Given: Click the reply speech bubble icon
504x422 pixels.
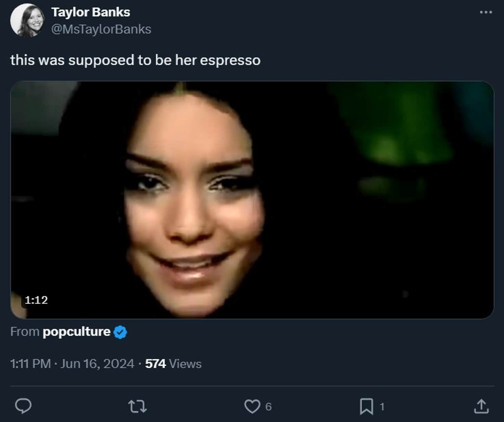Looking at the screenshot, I should pyautogui.click(x=23, y=406).
